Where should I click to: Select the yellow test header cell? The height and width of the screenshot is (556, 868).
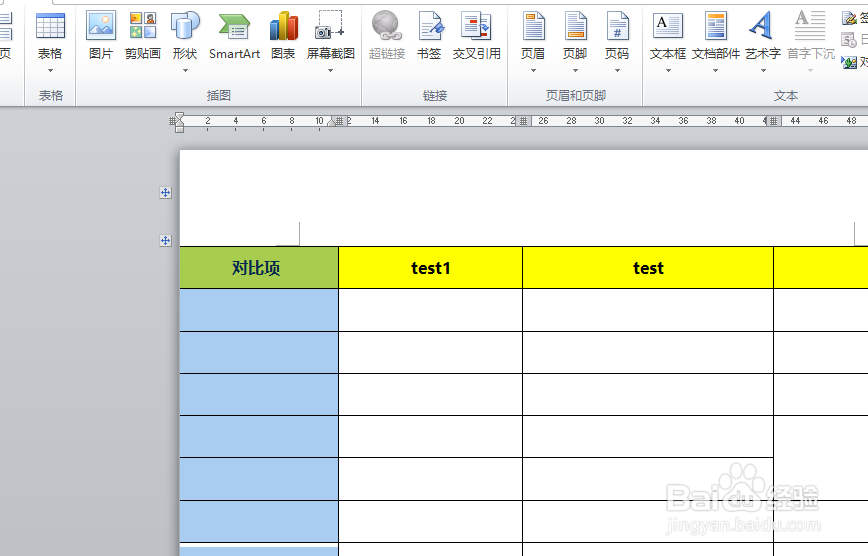tap(648, 267)
